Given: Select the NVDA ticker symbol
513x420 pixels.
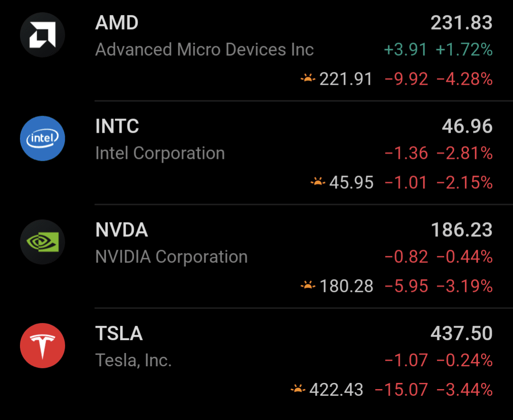Looking at the screenshot, I should click(122, 230).
